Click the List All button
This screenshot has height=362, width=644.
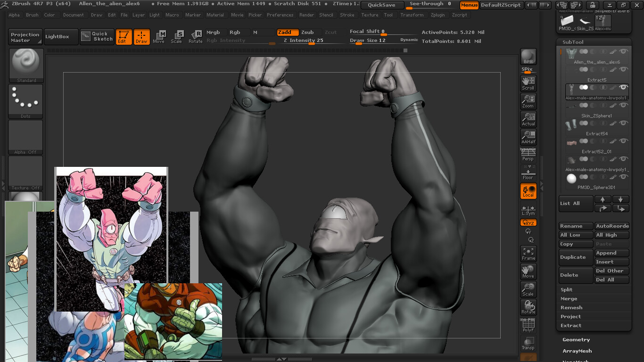coord(576,203)
